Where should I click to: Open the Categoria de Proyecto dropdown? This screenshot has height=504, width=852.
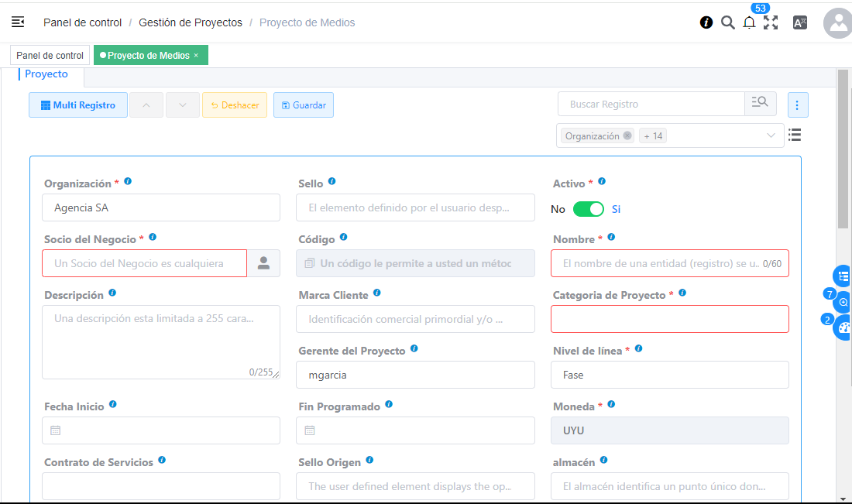pyautogui.click(x=669, y=319)
